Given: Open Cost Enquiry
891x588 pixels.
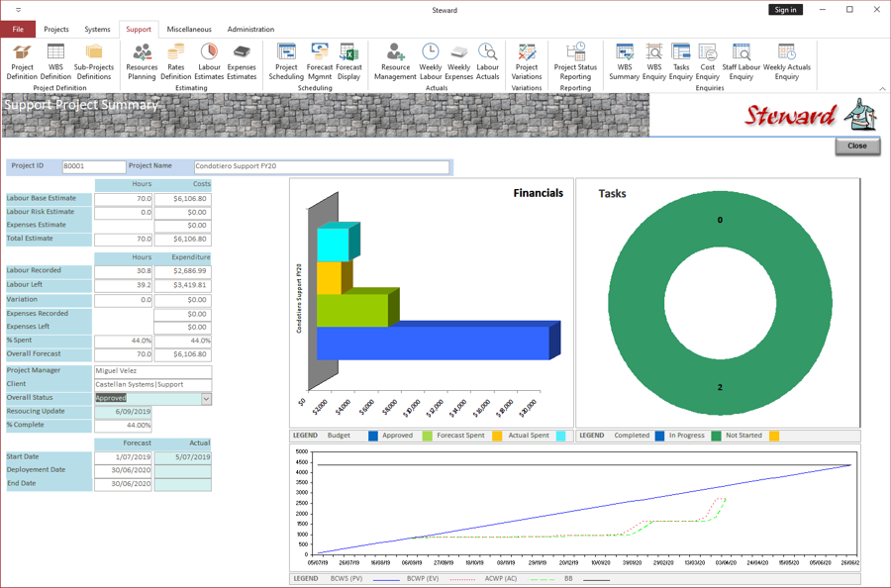Looking at the screenshot, I should [708, 62].
